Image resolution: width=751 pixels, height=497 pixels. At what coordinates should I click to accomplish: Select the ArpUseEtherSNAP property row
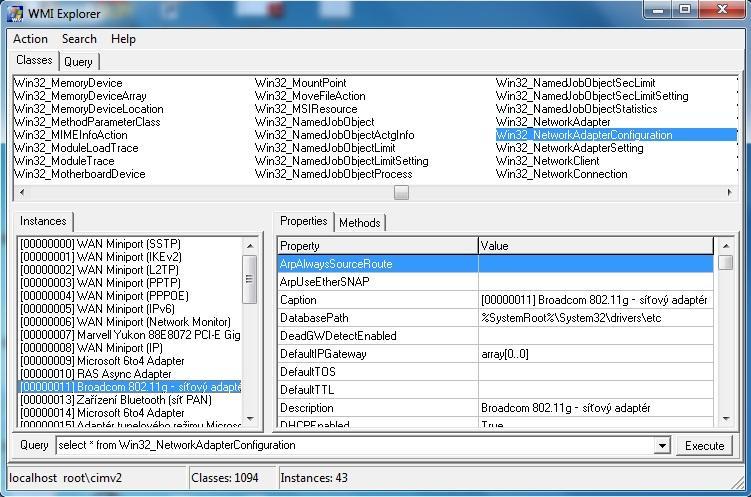pos(495,282)
